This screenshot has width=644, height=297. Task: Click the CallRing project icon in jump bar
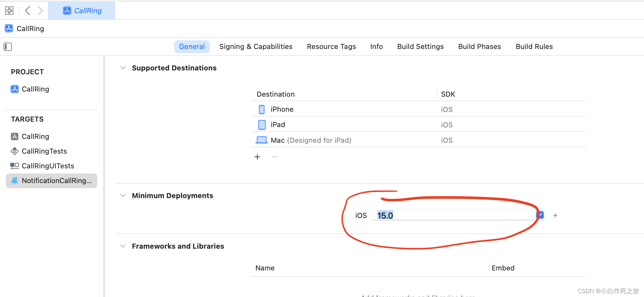click(x=9, y=28)
